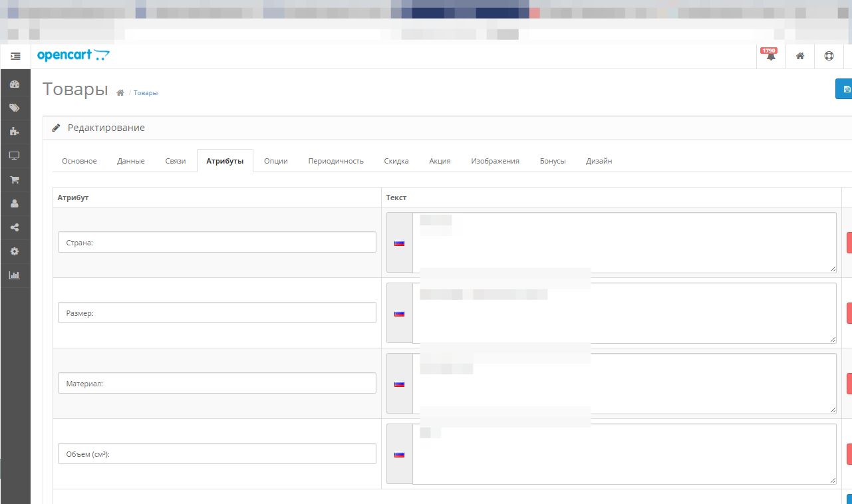Open Catalog tags icon in sidebar
The width and height of the screenshot is (852, 504).
click(15, 108)
